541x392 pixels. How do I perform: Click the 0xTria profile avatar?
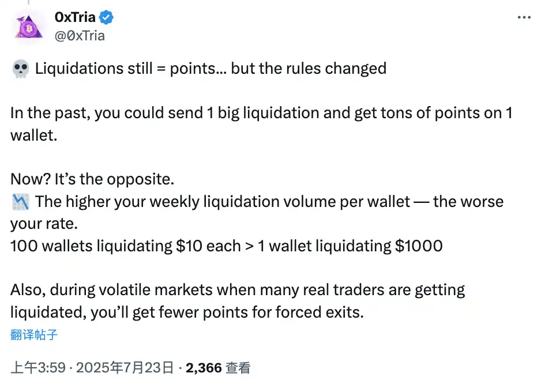(x=28, y=27)
